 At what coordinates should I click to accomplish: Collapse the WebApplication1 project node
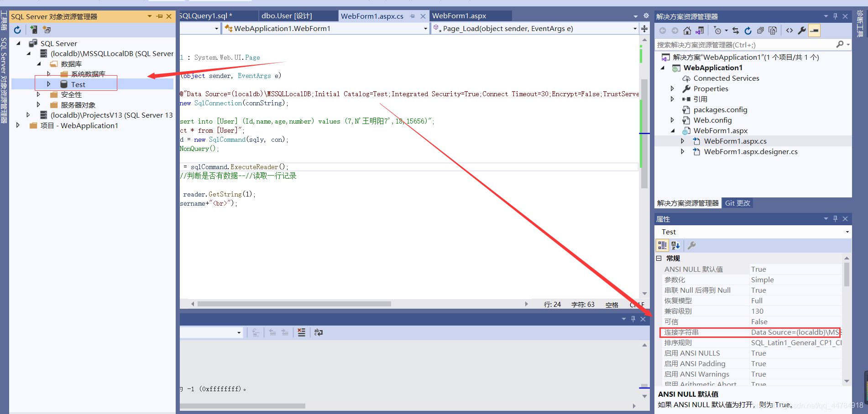click(x=663, y=67)
